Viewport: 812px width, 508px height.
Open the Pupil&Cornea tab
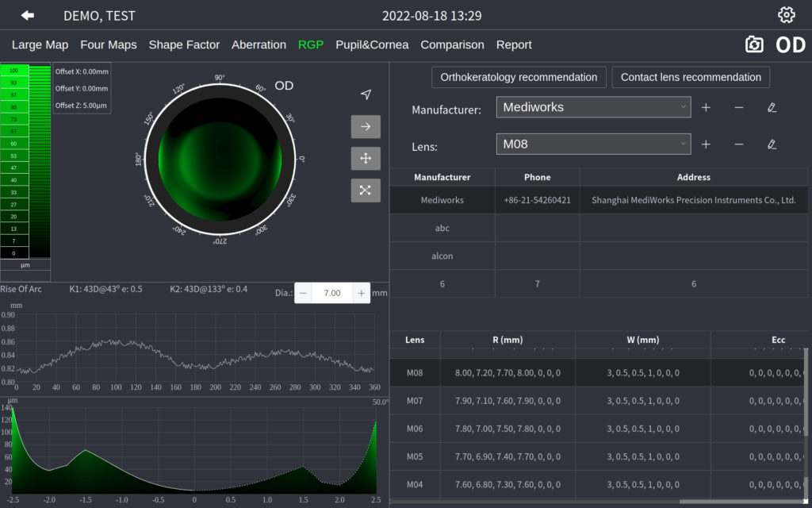pos(372,44)
